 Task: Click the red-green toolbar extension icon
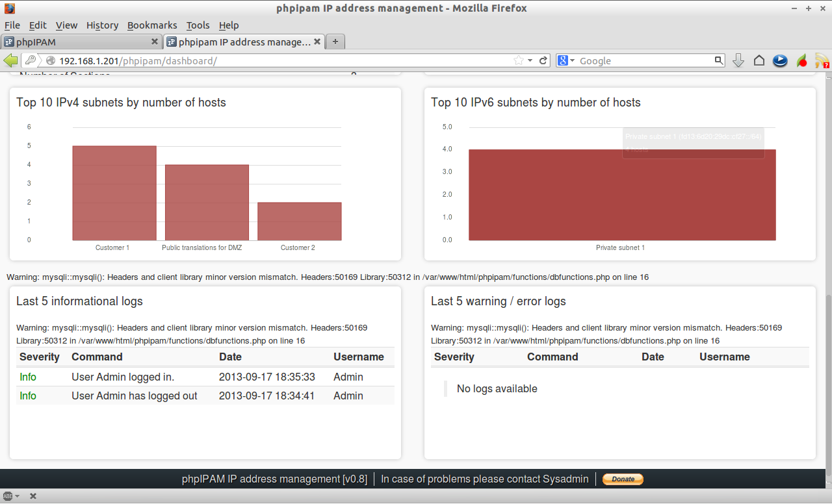pyautogui.click(x=802, y=60)
